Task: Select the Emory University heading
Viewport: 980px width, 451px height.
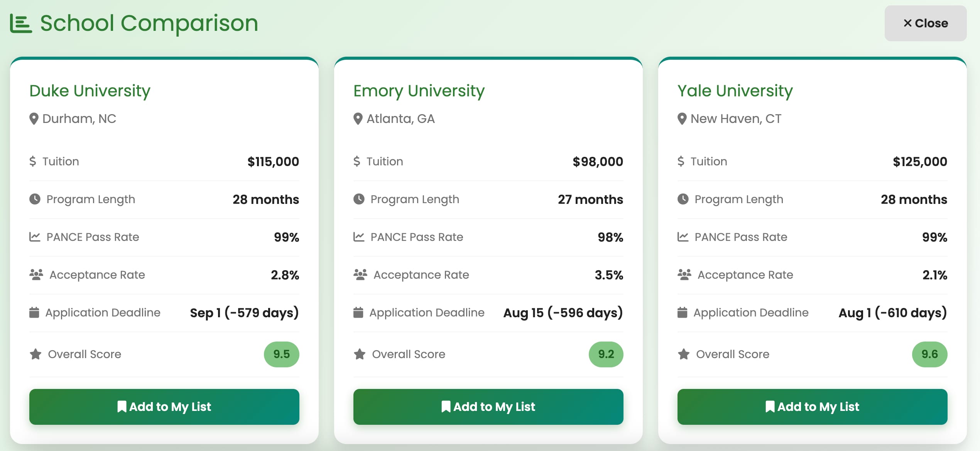Action: tap(419, 91)
